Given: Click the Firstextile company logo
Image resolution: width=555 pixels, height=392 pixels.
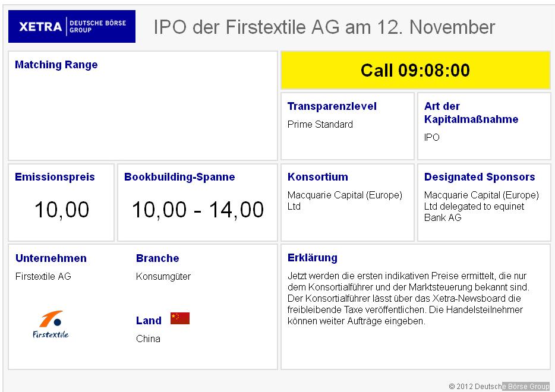Looking at the screenshot, I should click(51, 324).
